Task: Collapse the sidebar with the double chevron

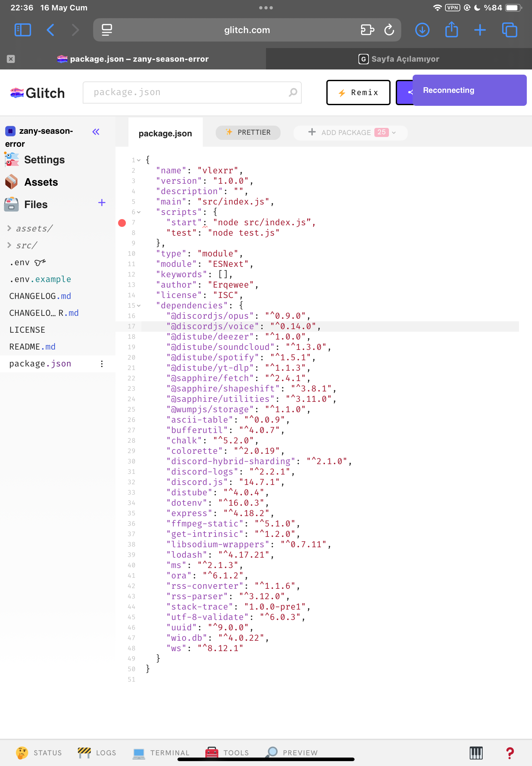Action: (96, 132)
